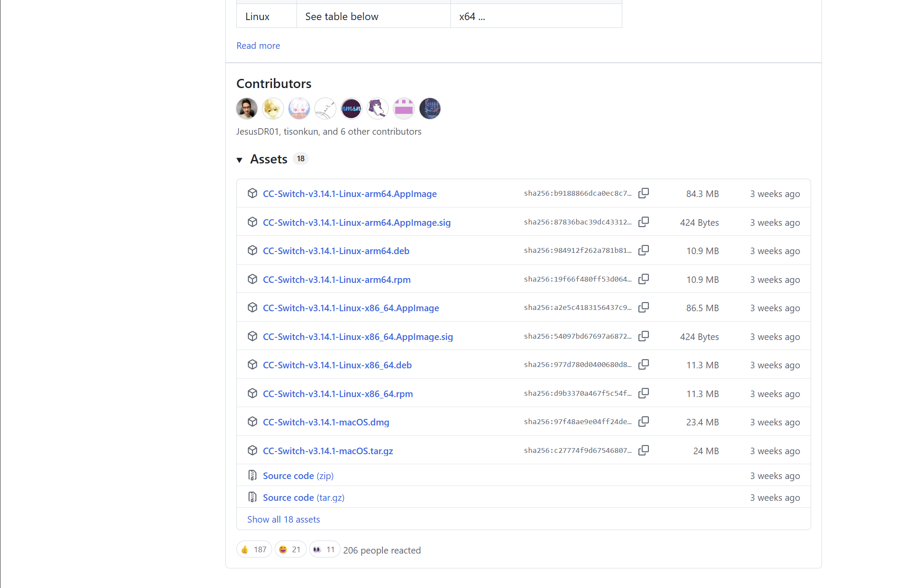Viewport: 914px width, 588px height.
Task: Toggle laugh reaction with 21
Action: (x=290, y=549)
